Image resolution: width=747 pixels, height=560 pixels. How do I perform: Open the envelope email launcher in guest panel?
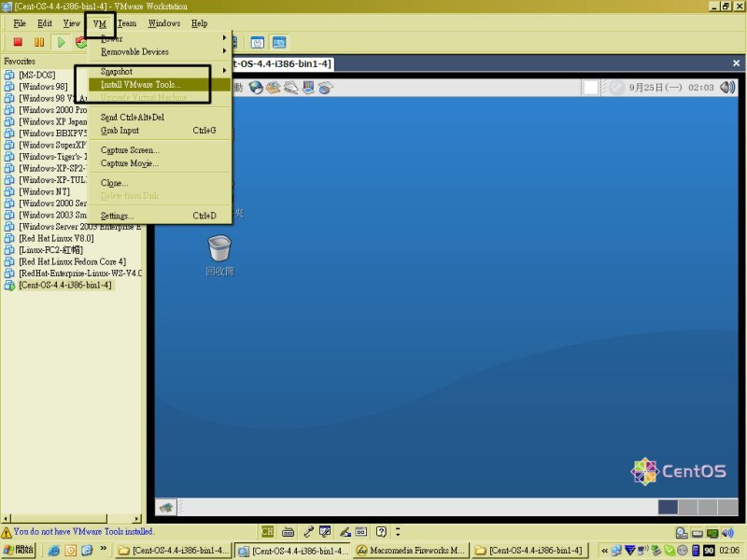point(274,88)
